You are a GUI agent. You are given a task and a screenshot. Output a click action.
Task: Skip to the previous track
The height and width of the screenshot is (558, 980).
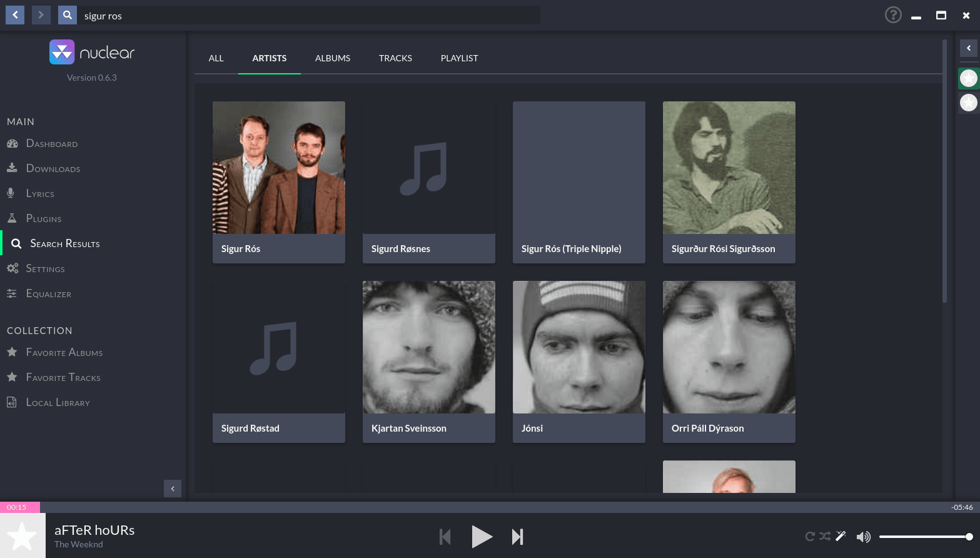point(445,537)
